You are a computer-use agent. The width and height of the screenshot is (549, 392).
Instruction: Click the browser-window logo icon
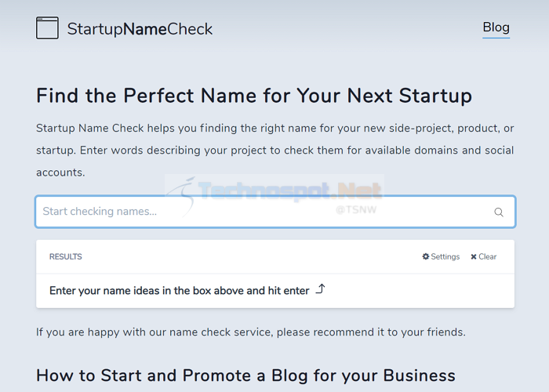click(x=47, y=28)
